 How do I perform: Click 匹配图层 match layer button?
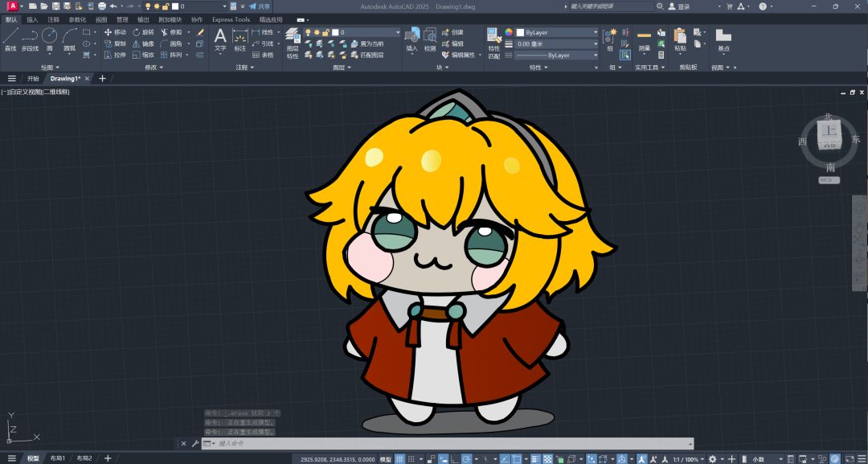pos(367,55)
